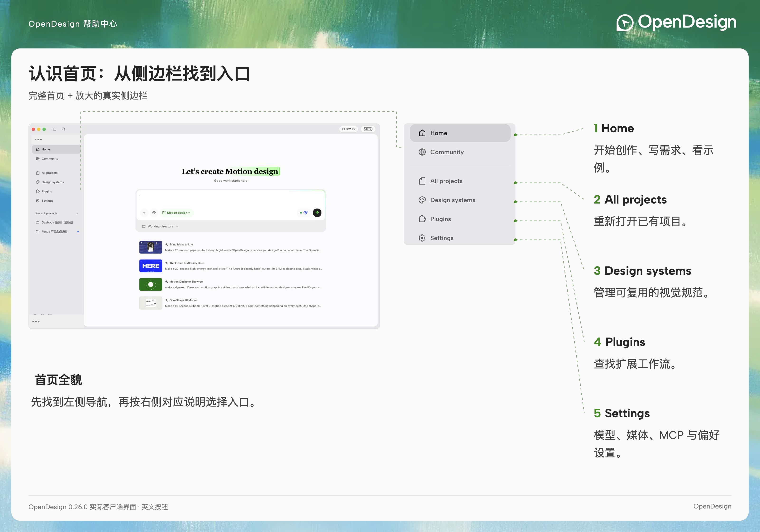Click the OpenDesign logo in the page header

click(x=676, y=23)
